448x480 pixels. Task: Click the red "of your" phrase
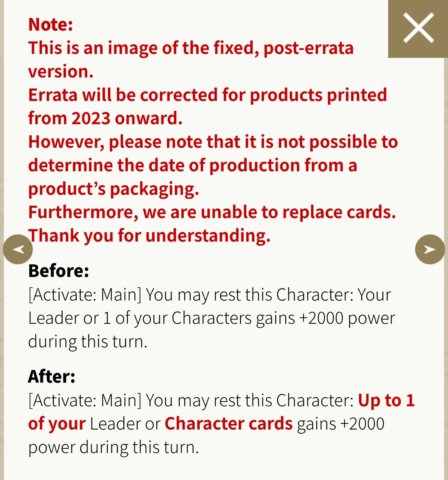(57, 424)
